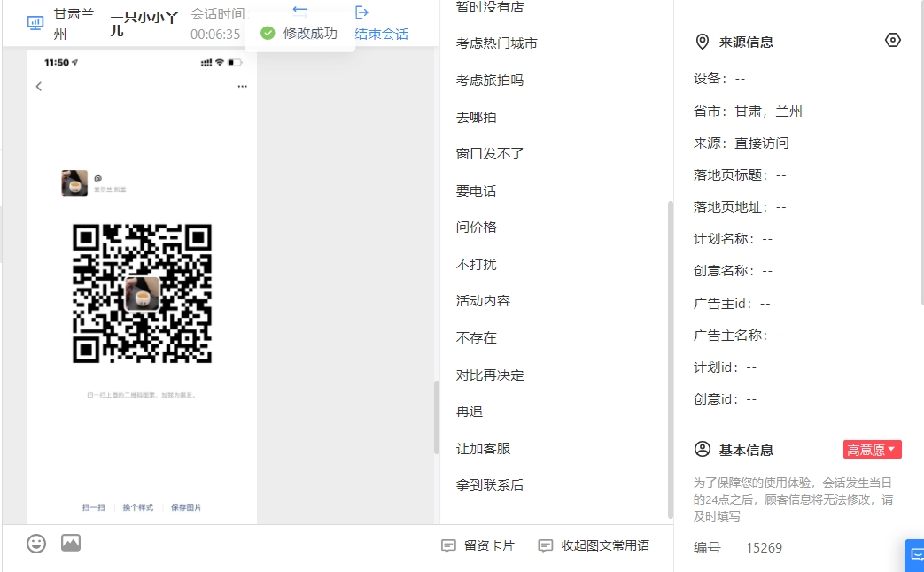Select the quick phrase 对比再决定
Screen dimensions: 924x572
(x=490, y=375)
